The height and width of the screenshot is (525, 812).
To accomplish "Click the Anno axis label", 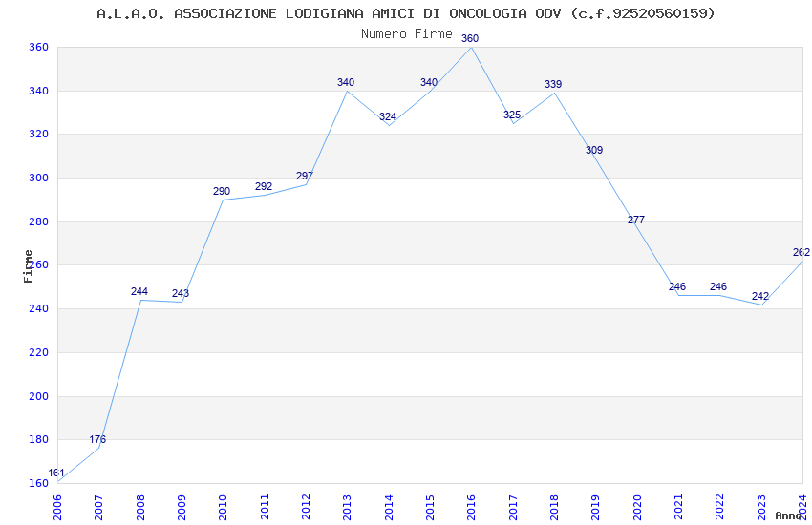I will click(x=788, y=515).
